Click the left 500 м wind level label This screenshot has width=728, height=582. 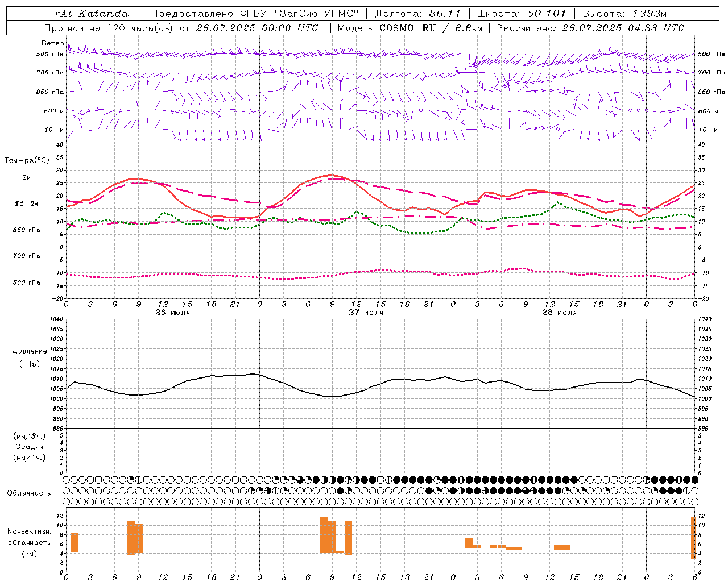tap(54, 111)
